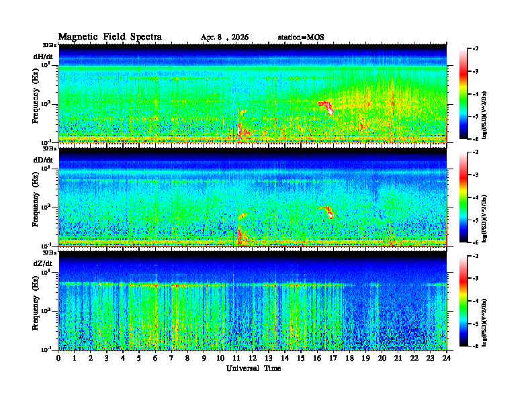
Task: Click the red-white burst in dH/dt panel
Action: pos(326,108)
